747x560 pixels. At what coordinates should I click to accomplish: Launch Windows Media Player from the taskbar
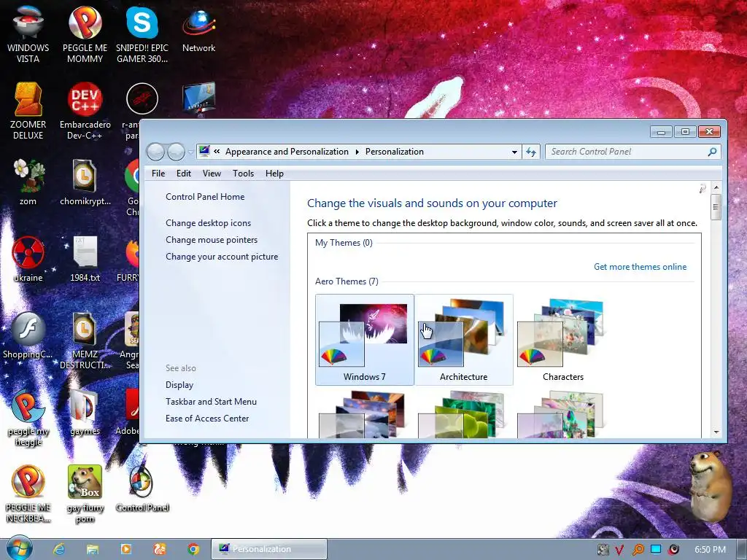pyautogui.click(x=125, y=549)
